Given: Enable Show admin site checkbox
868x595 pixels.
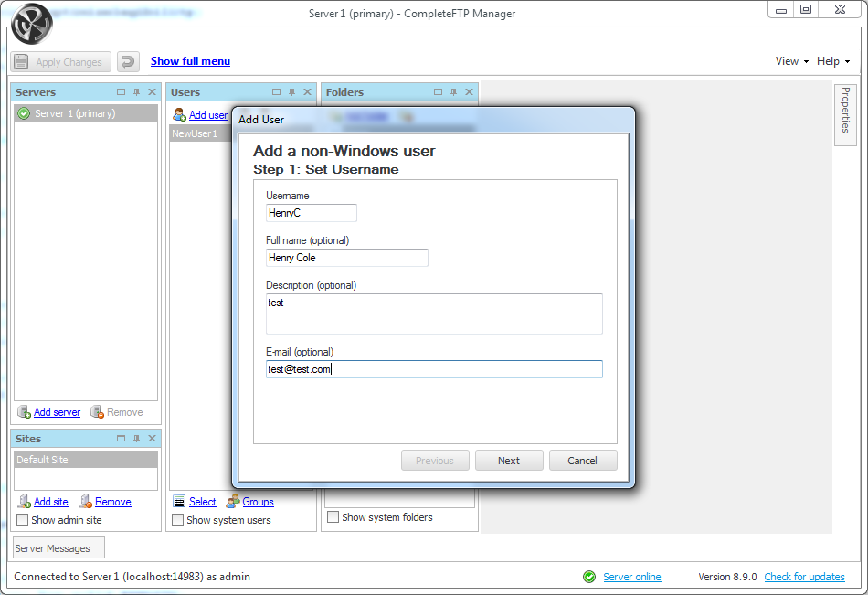Looking at the screenshot, I should [23, 520].
